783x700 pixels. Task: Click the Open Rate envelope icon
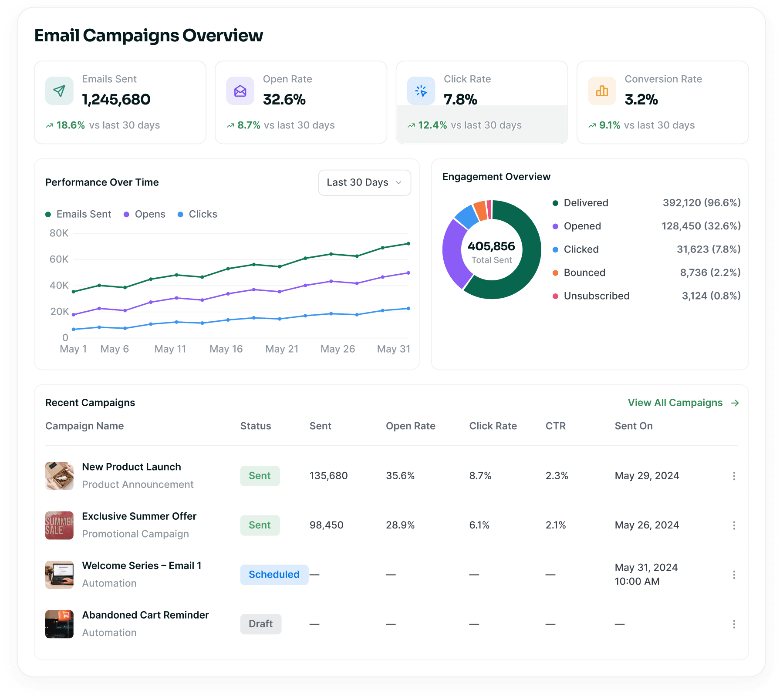coord(240,91)
